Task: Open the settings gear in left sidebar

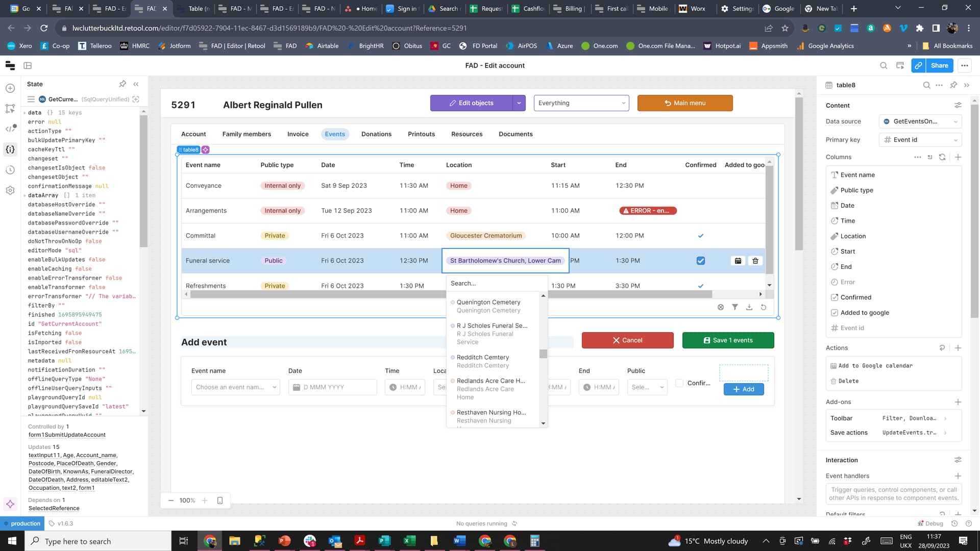Action: click(x=10, y=190)
